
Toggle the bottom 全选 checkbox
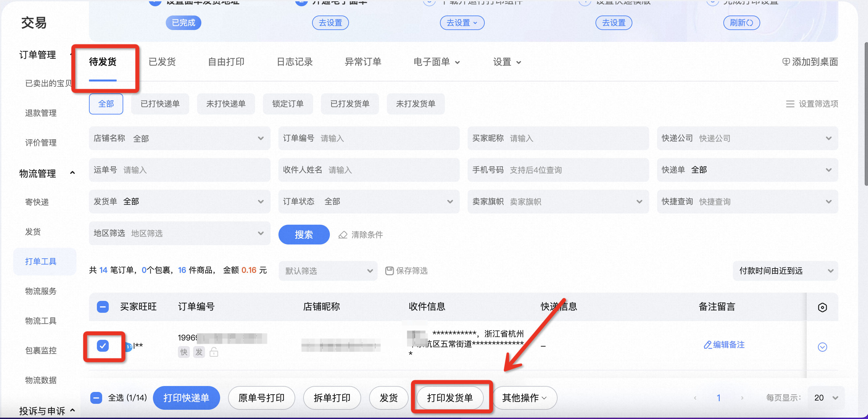[x=96, y=398]
